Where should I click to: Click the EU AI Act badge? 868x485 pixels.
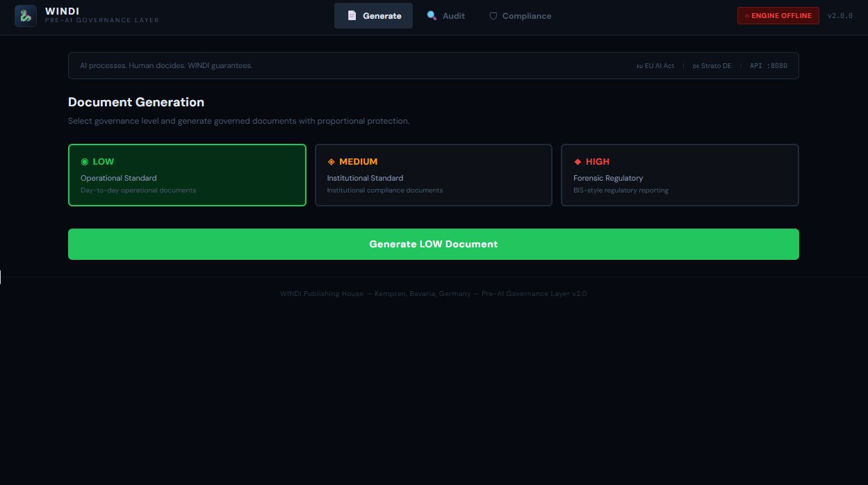click(x=655, y=65)
